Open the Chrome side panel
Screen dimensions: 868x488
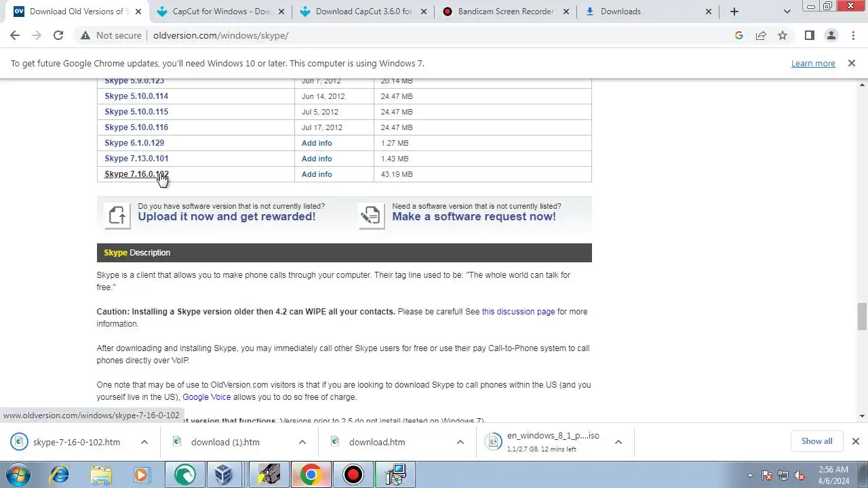[809, 35]
